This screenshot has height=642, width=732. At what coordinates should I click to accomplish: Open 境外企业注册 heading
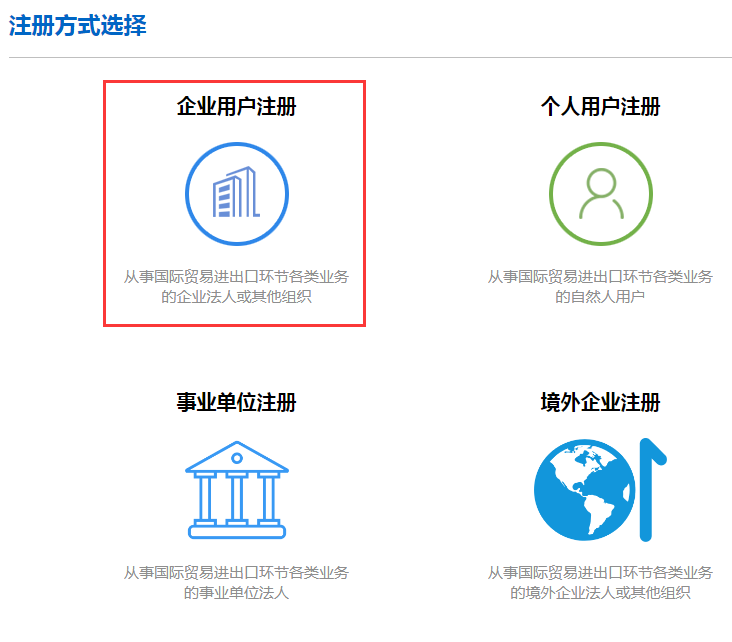(x=601, y=402)
